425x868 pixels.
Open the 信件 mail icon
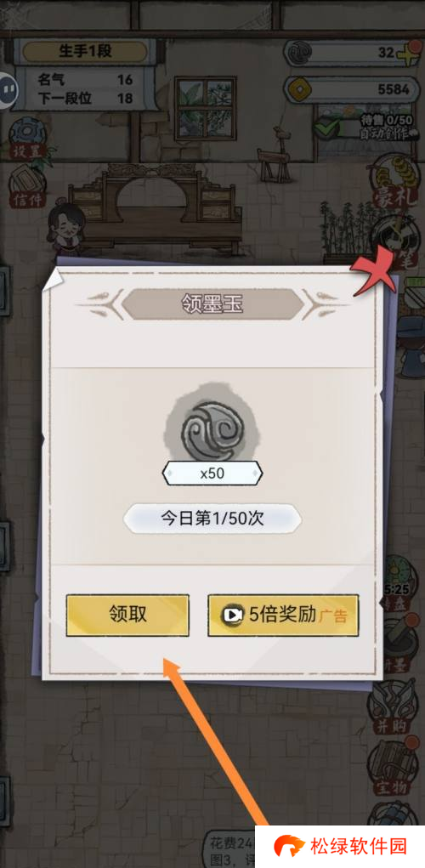click(x=25, y=186)
